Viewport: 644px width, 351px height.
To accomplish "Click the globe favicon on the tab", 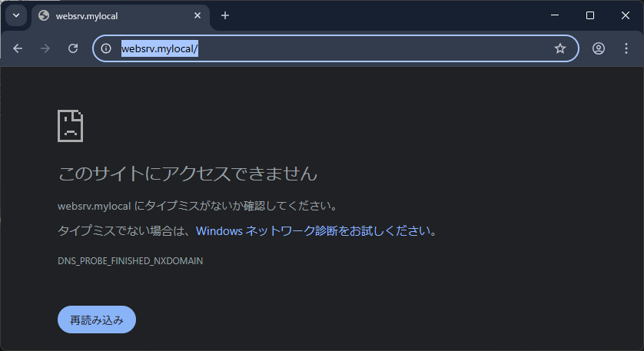I will pyautogui.click(x=44, y=15).
